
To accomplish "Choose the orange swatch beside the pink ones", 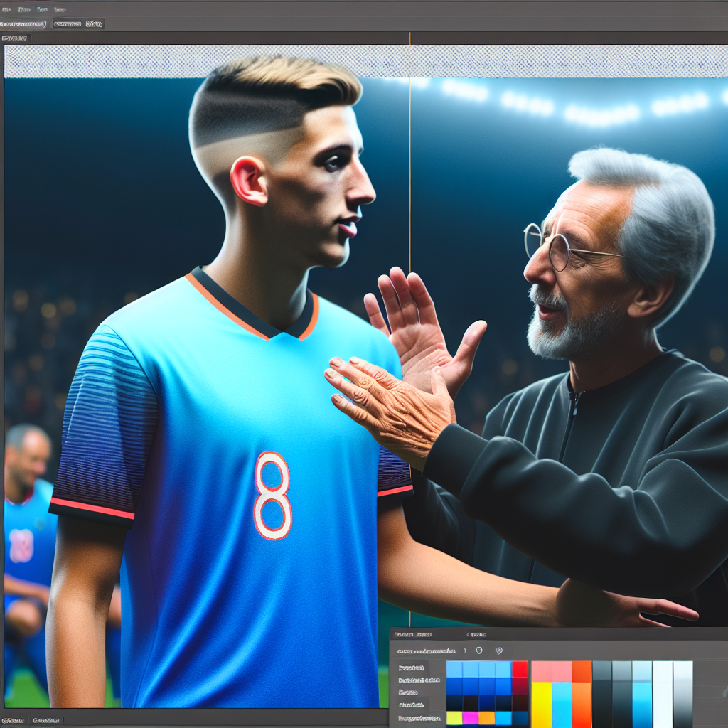I will pyautogui.click(x=582, y=671).
